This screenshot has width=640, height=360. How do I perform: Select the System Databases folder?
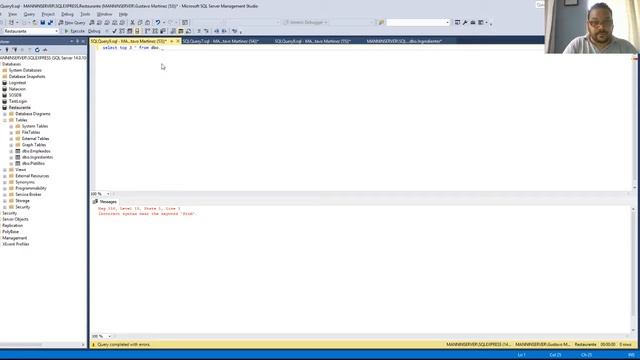pos(25,70)
